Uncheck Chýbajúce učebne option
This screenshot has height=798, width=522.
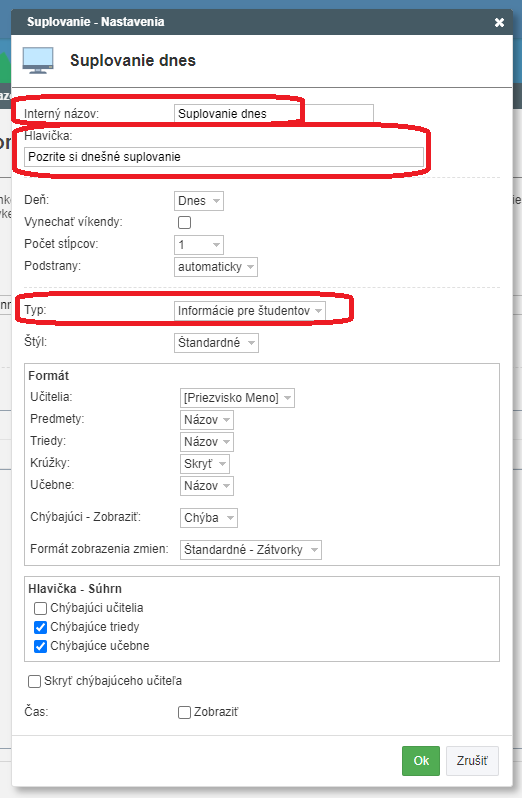tap(40, 646)
